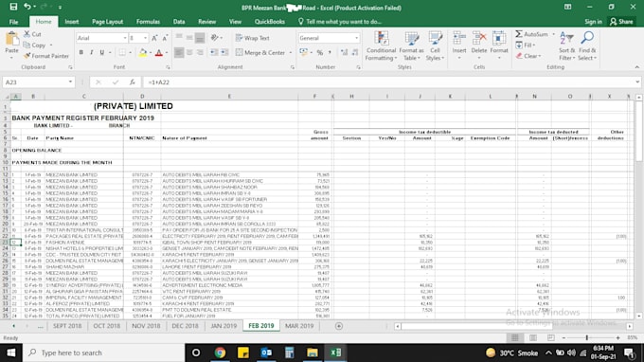644x362 pixels.
Task: Click Merge & Center button
Action: [x=260, y=53]
